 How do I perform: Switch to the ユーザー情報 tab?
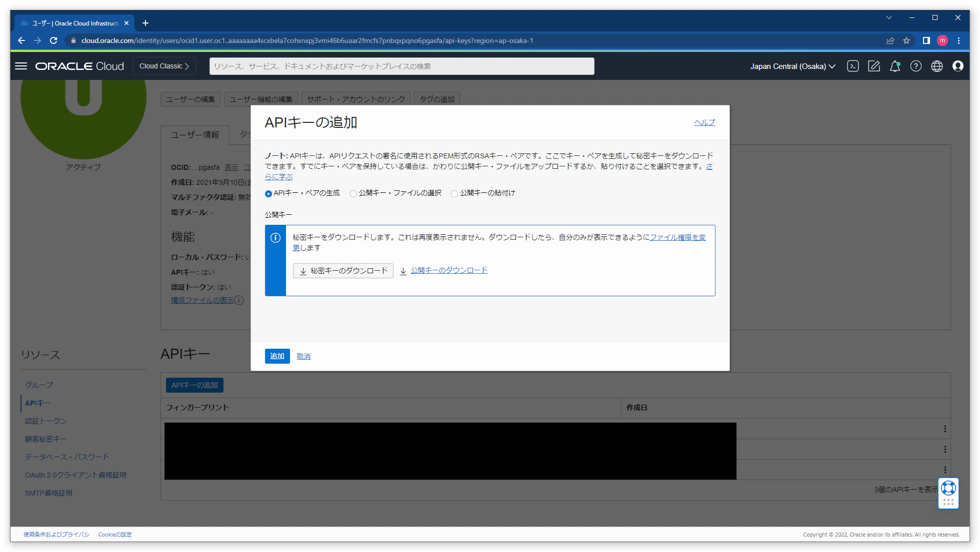[x=195, y=135]
